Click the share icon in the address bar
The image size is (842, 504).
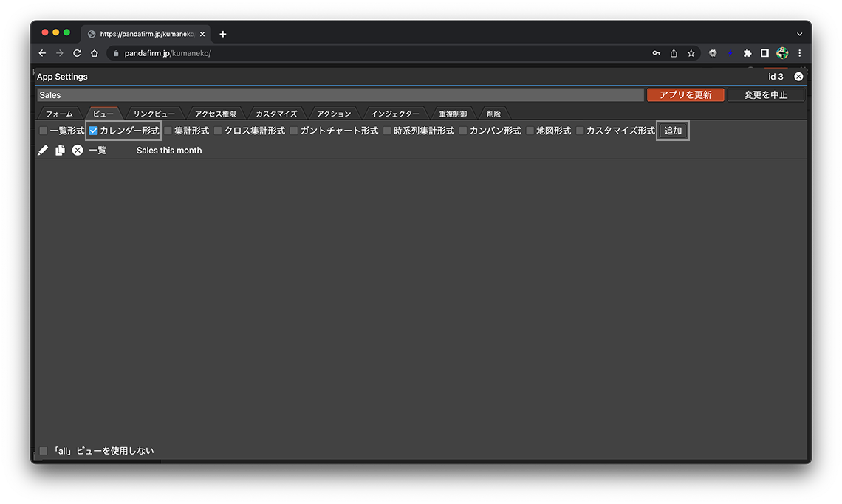point(674,53)
